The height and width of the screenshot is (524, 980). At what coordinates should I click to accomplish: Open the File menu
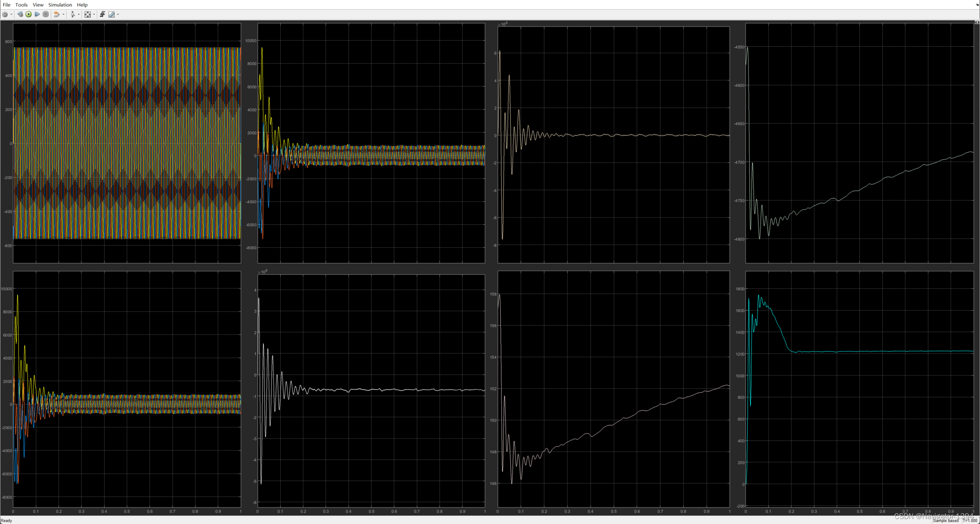[x=7, y=5]
